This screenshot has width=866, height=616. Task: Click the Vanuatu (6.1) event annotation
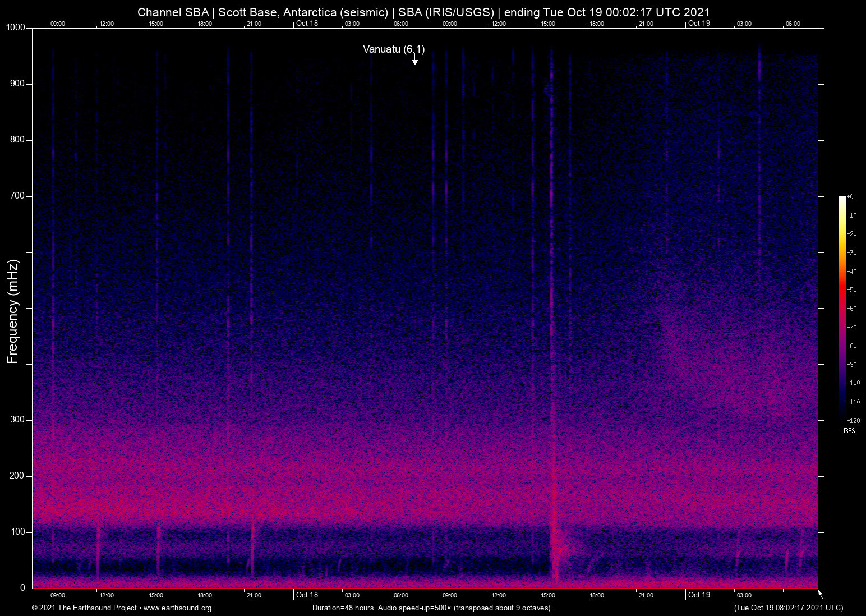point(393,49)
